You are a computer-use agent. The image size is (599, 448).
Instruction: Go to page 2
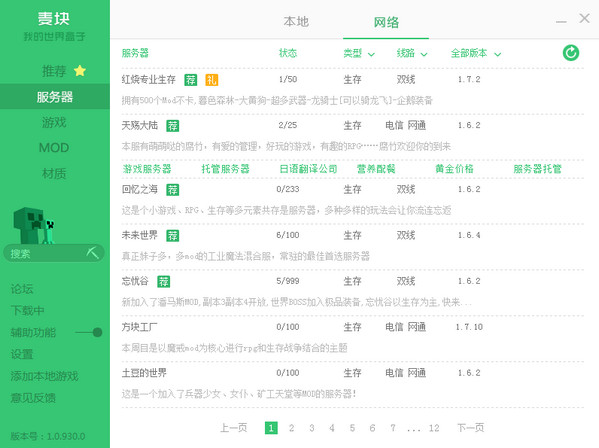click(x=291, y=428)
